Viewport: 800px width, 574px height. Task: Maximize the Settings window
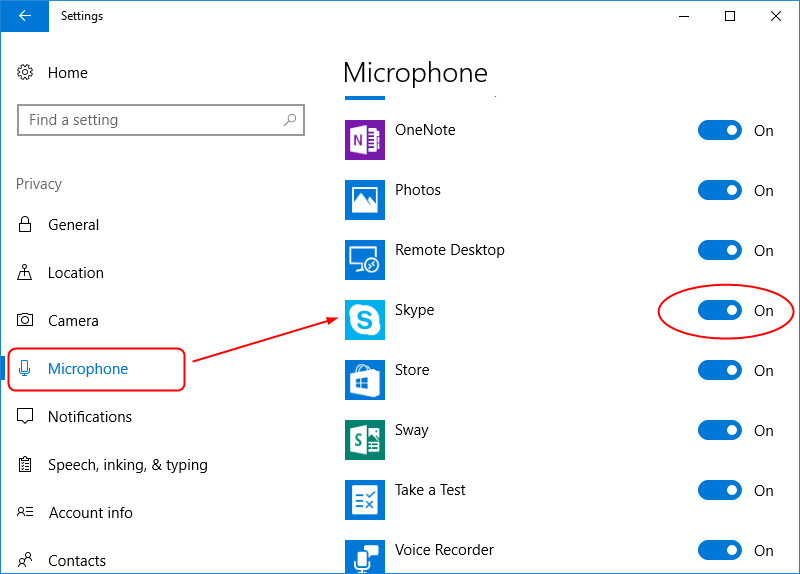(730, 16)
